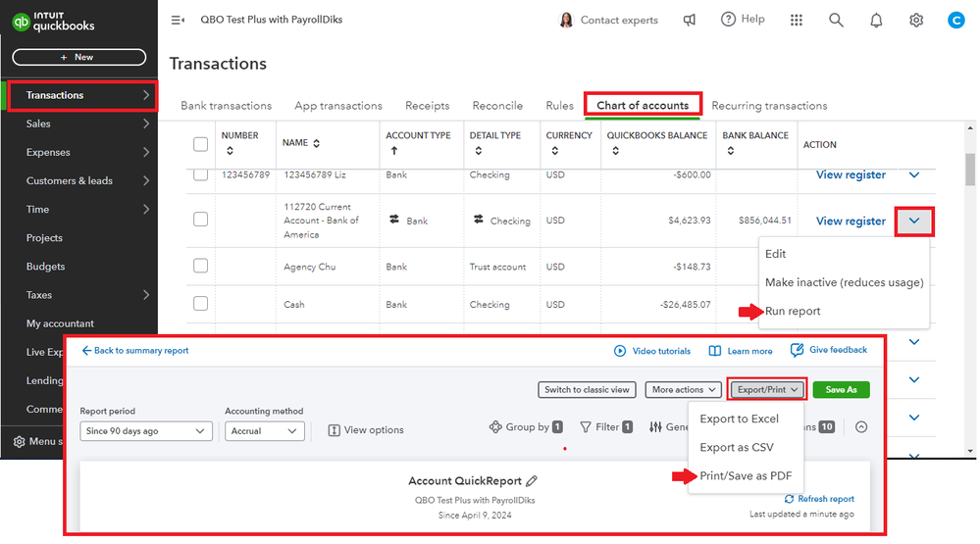Play the Video tutorials icon
This screenshot has height=544, width=980.
pos(620,351)
